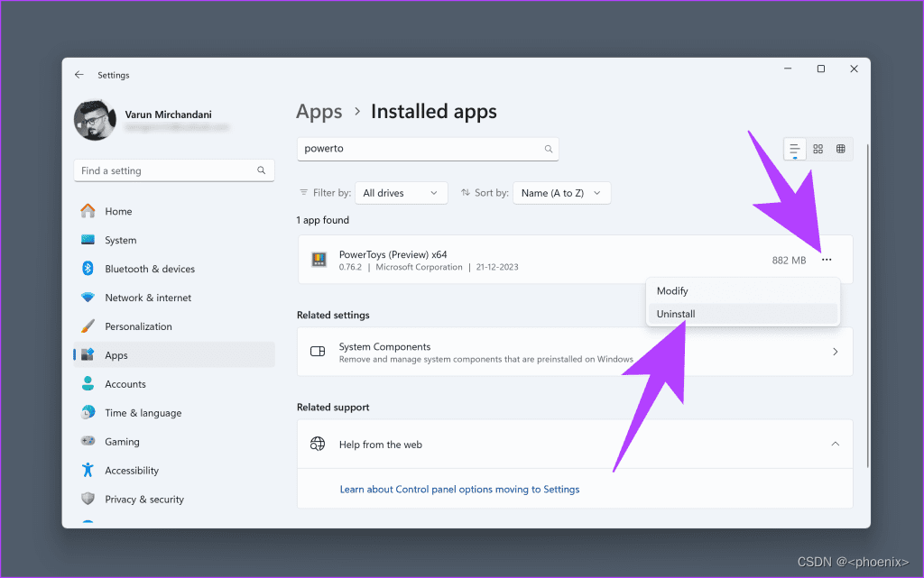
Task: Open Bluetooth & devices settings
Action: (x=174, y=269)
